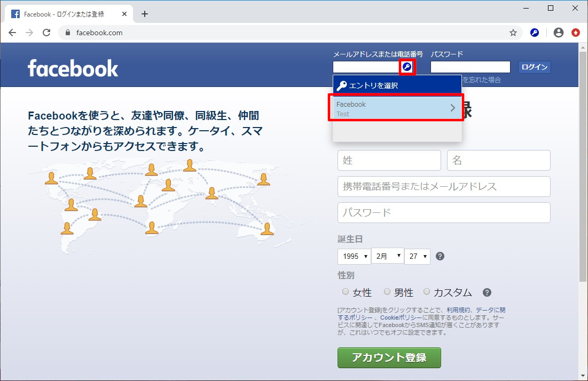Image resolution: width=588 pixels, height=381 pixels.
Task: Go back to the previous page
Action: coord(12,33)
